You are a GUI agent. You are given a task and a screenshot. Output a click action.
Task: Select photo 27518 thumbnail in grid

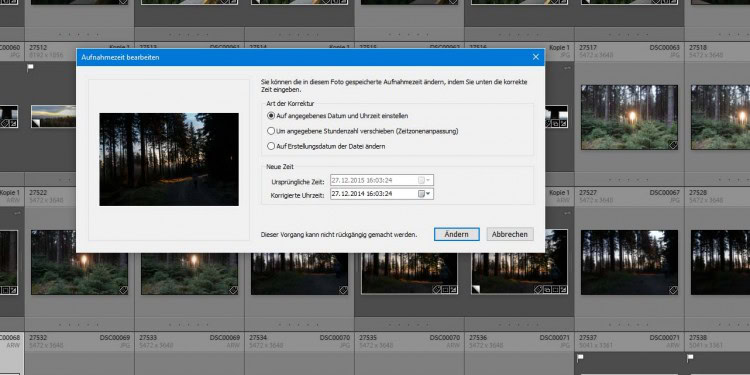(x=720, y=117)
